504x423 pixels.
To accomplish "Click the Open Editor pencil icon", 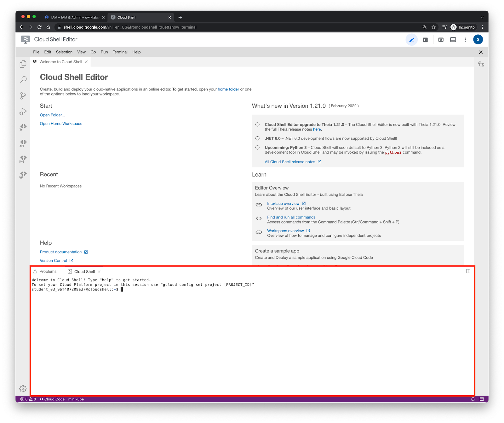I will click(411, 40).
